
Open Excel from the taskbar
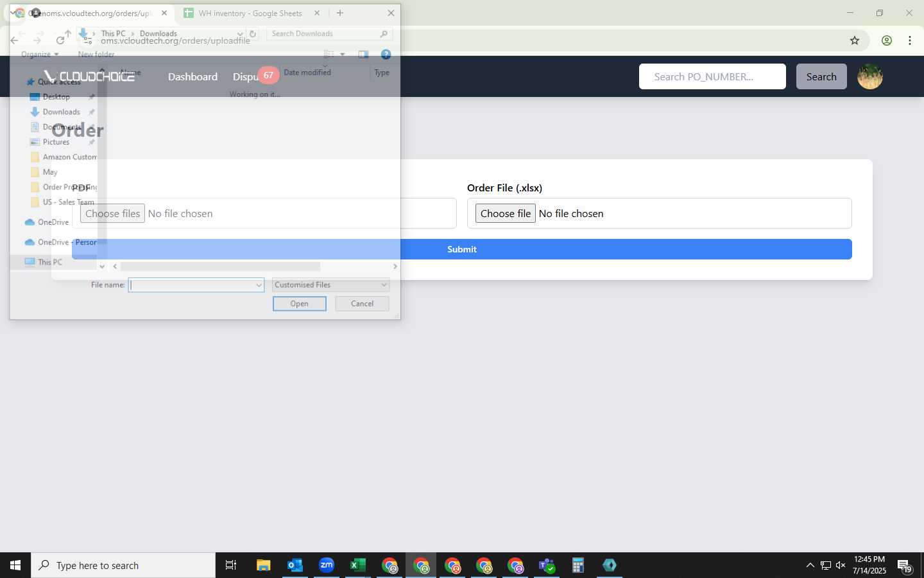358,565
